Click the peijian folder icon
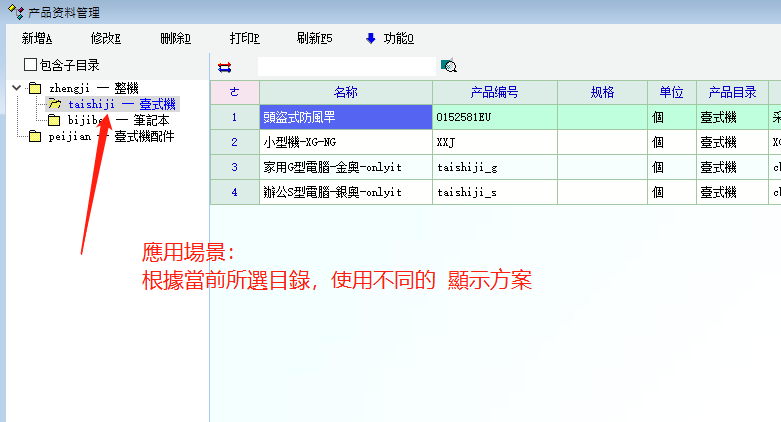This screenshot has height=422, width=781. point(35,137)
